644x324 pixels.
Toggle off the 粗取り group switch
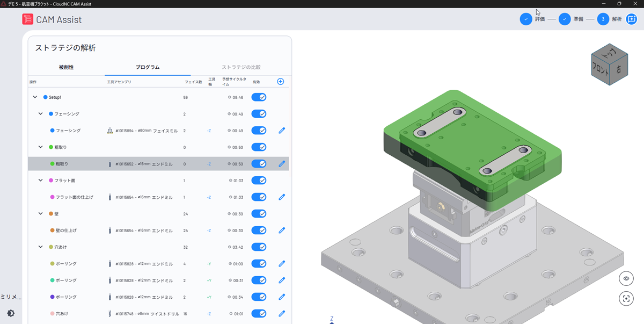[259, 147]
